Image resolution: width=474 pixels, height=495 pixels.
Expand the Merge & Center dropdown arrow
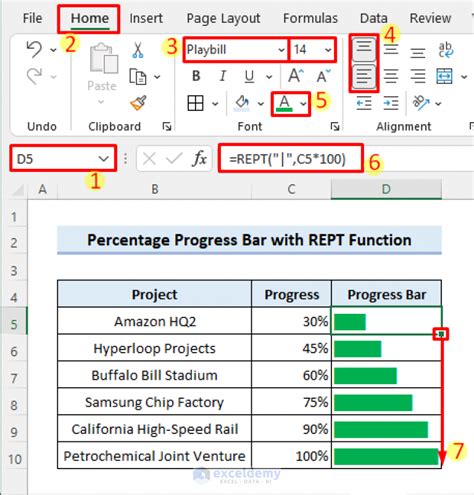pyautogui.click(x=464, y=77)
